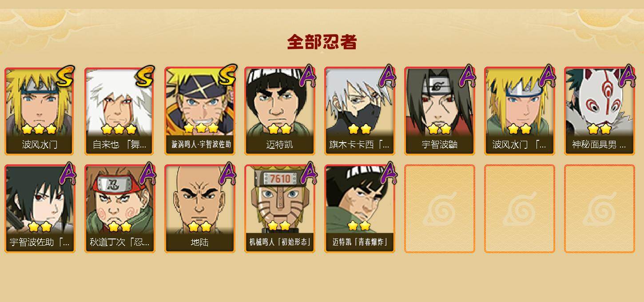Open the 自来也 white-haired ninja card
644x302 pixels.
tap(120, 111)
